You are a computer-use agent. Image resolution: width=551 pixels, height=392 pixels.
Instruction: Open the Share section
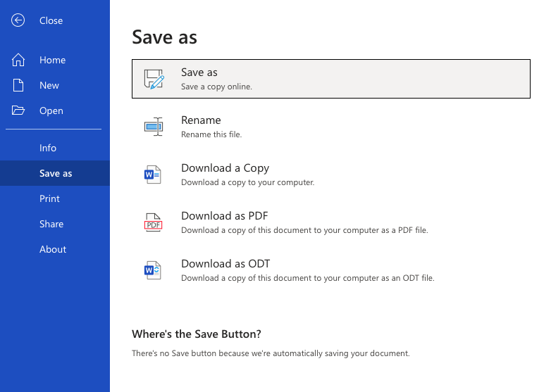[x=51, y=224]
